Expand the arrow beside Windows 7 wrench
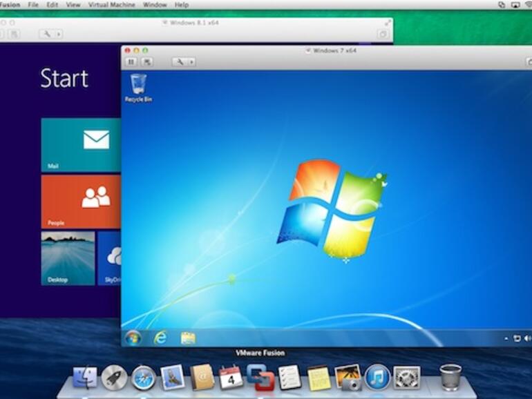 coord(191,62)
